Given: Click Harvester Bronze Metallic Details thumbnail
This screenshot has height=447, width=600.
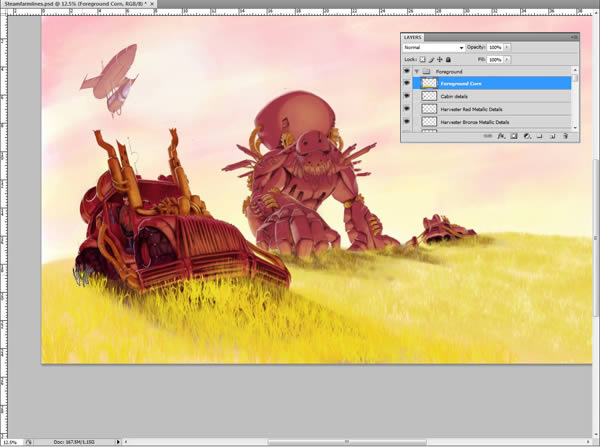Looking at the screenshot, I should (429, 122).
